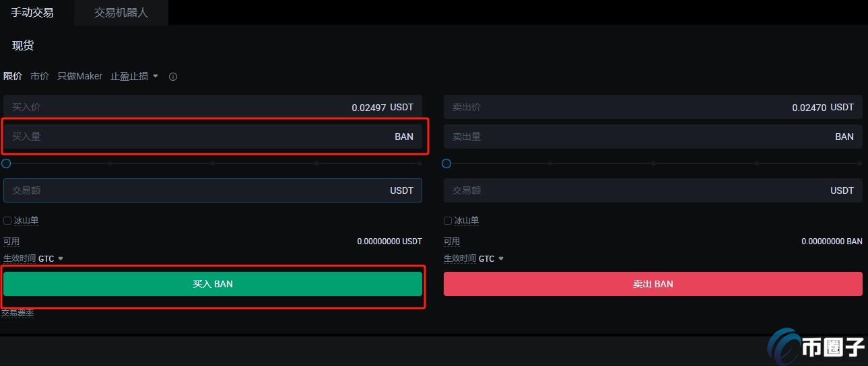
Task: Open the sell-side 生效时间 GTC dropdown
Action: pyautogui.click(x=492, y=258)
